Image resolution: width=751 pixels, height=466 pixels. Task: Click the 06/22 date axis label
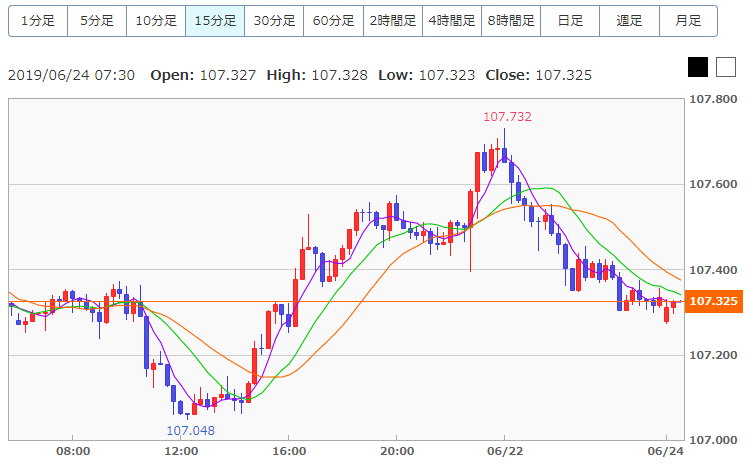(x=505, y=452)
